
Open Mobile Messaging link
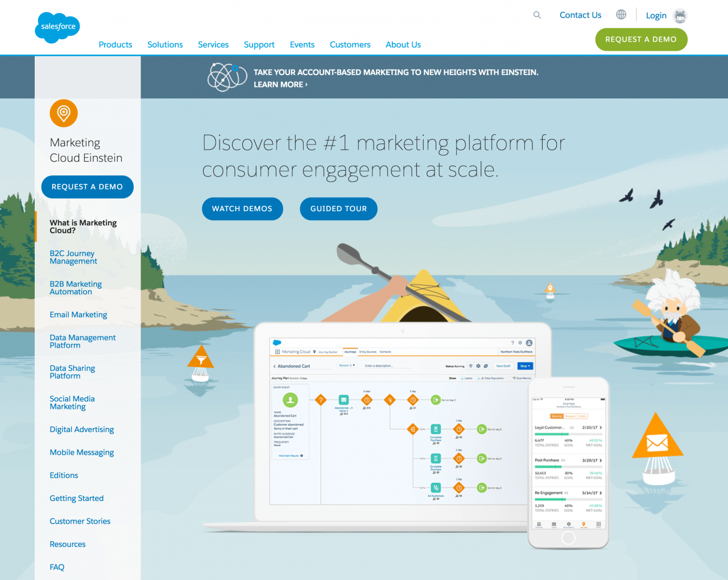82,453
